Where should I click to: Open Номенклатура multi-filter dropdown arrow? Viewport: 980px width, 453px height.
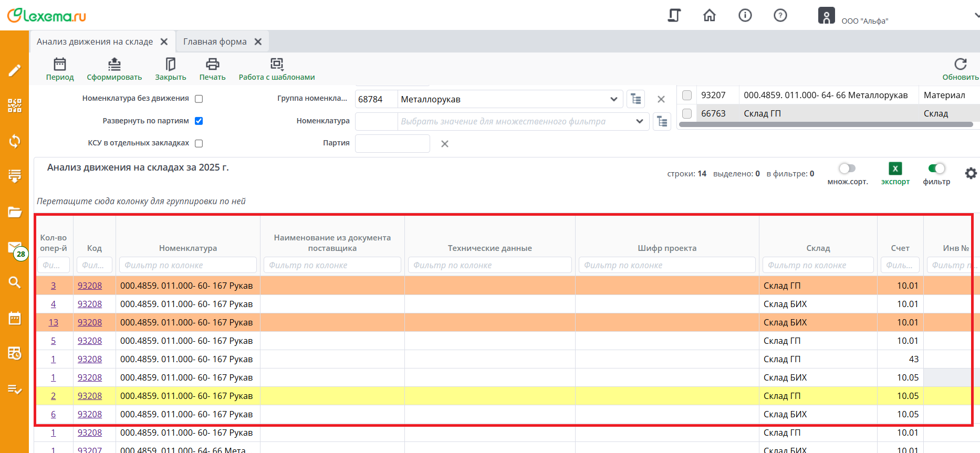point(639,121)
